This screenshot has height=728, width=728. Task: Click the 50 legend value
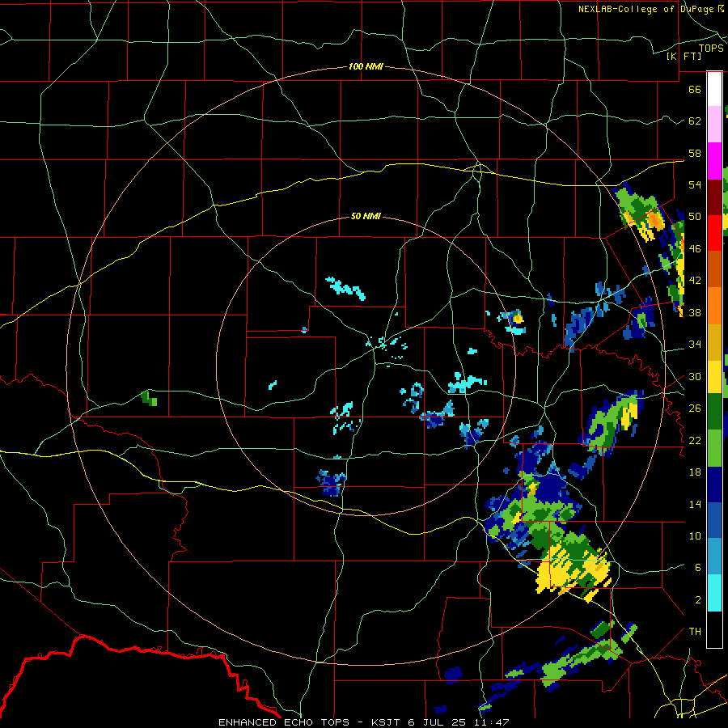pyautogui.click(x=695, y=217)
